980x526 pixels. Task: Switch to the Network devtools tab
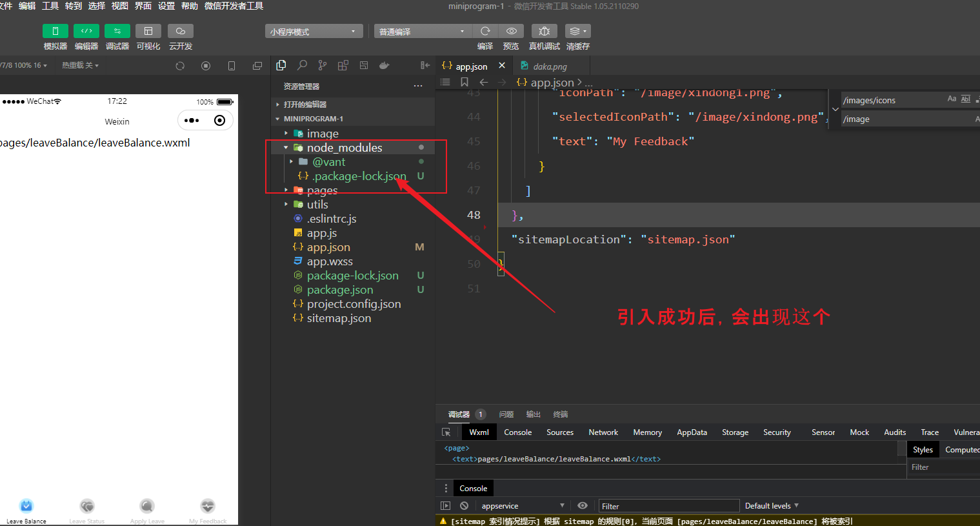point(603,432)
